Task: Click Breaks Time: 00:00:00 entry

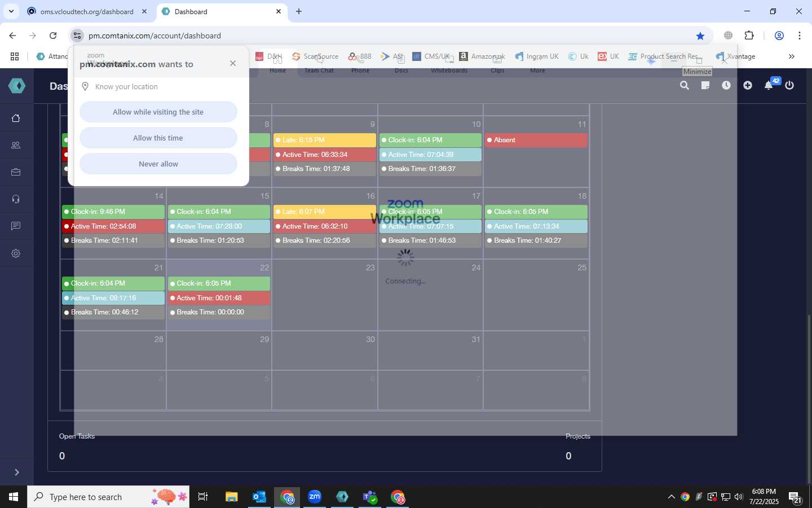Action: pyautogui.click(x=219, y=312)
